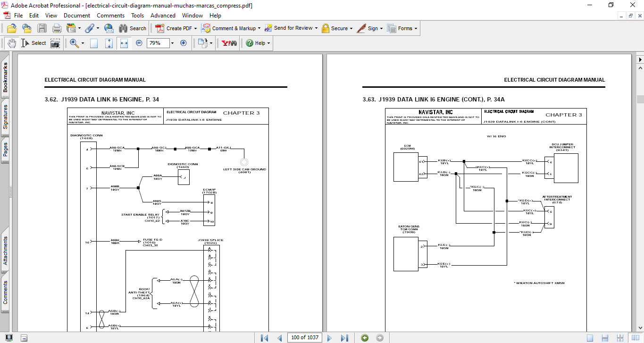Click the Zoom Out minus button
644x343 pixels.
[139, 43]
